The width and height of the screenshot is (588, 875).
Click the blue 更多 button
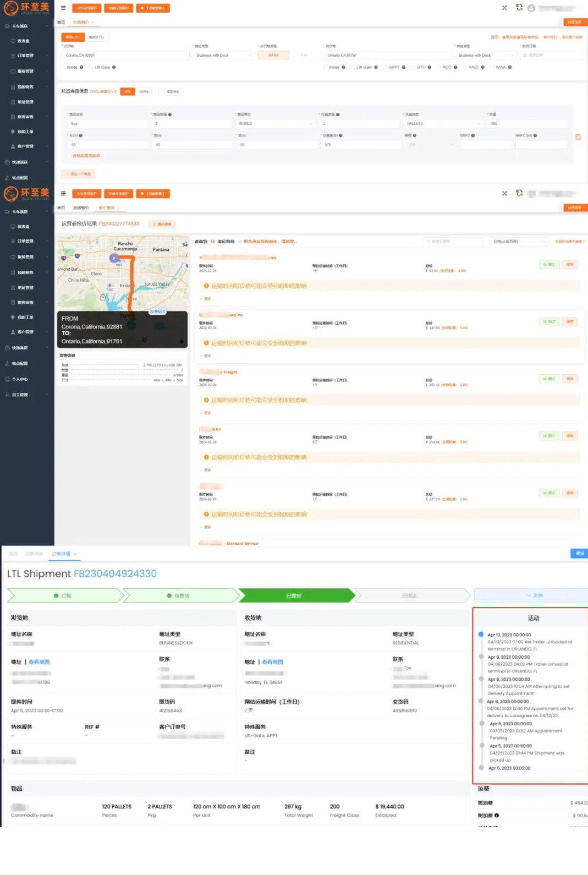tap(580, 554)
